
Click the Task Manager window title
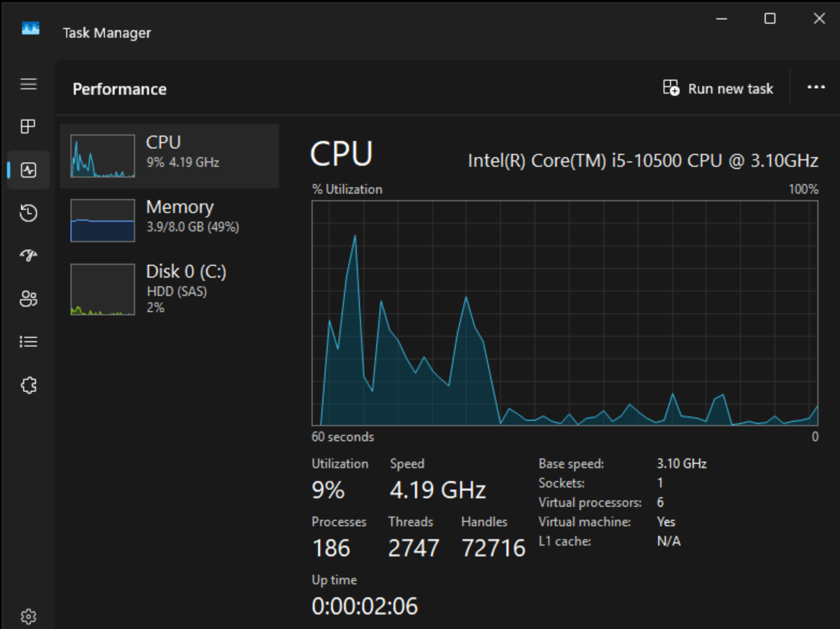pyautogui.click(x=107, y=33)
